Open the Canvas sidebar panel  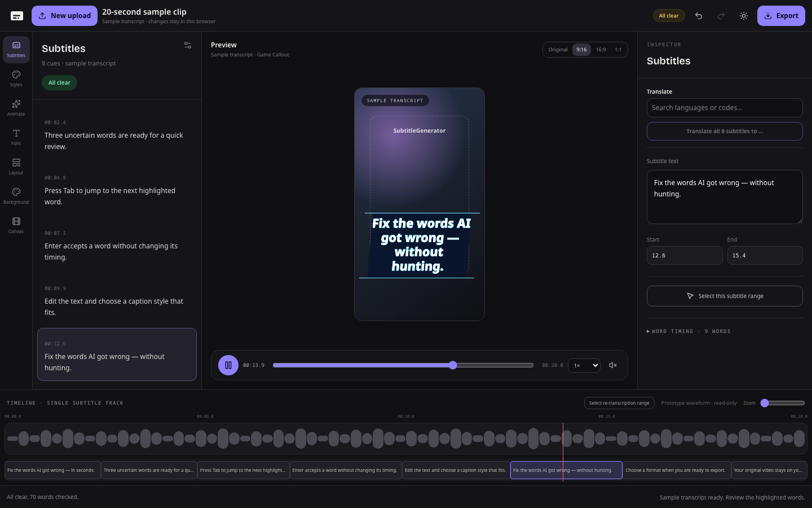pos(16,226)
